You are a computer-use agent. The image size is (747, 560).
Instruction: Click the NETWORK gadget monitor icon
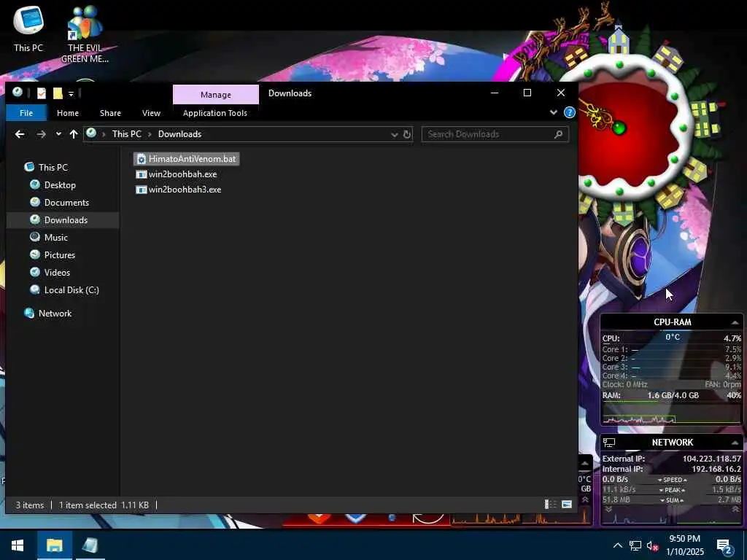pos(609,443)
